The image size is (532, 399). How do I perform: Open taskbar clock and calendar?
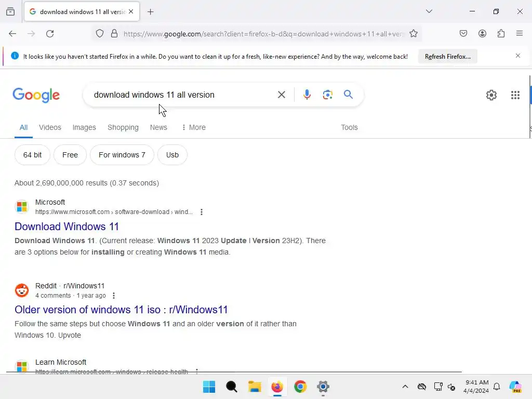pos(476,387)
